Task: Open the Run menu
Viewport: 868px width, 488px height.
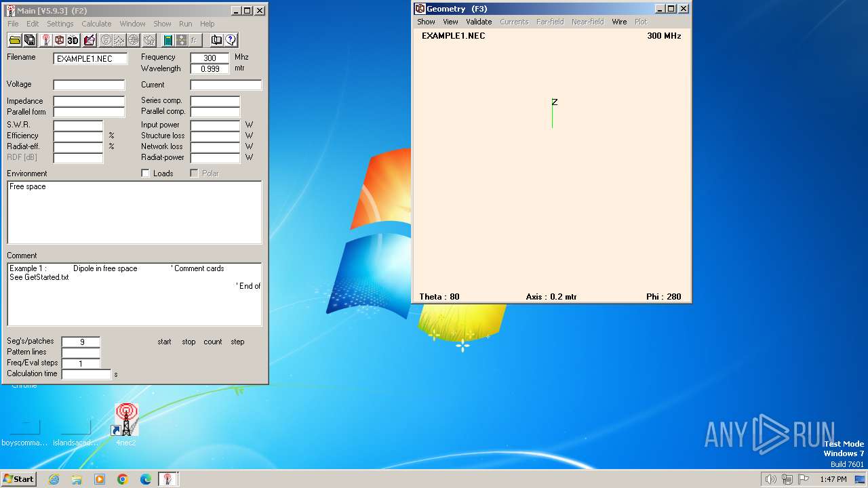Action: point(185,24)
